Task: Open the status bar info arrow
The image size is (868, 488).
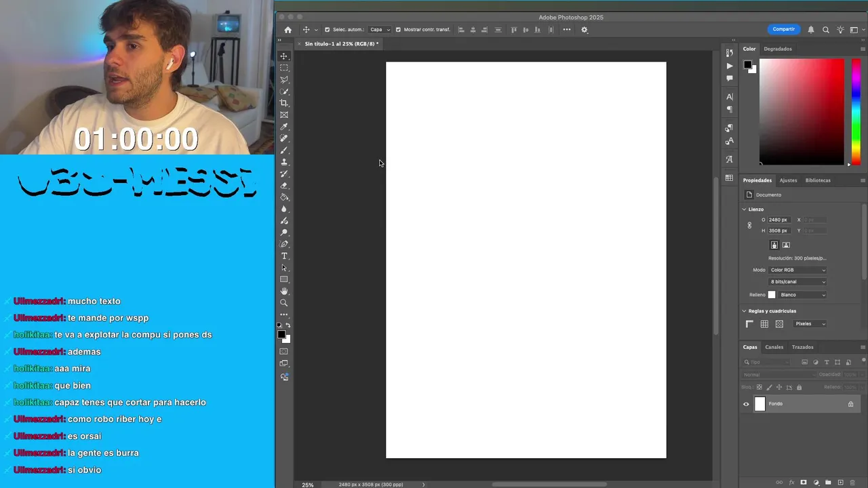Action: 423,485
